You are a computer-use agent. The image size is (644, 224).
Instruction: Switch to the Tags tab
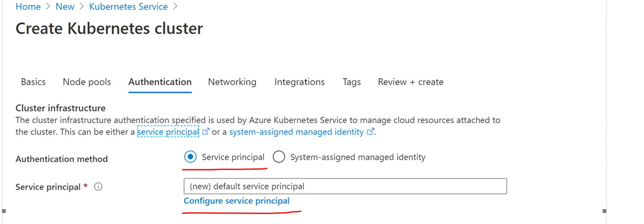click(x=352, y=82)
